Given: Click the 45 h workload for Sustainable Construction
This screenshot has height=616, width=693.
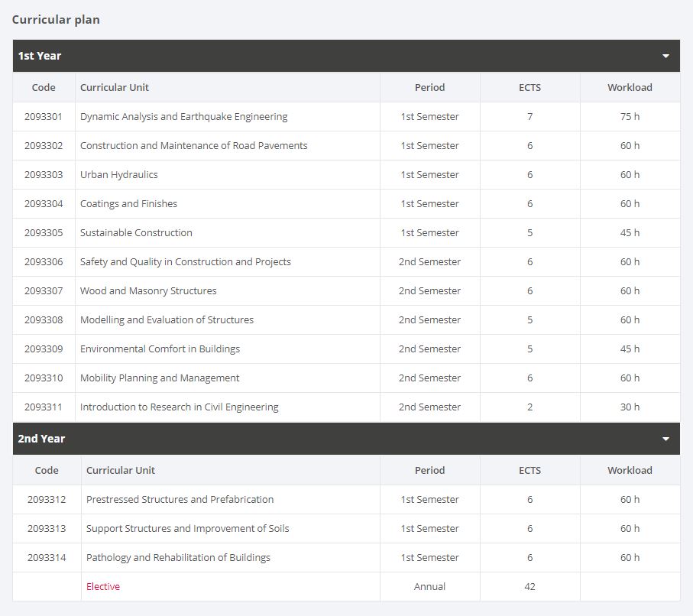Looking at the screenshot, I should (x=630, y=232).
